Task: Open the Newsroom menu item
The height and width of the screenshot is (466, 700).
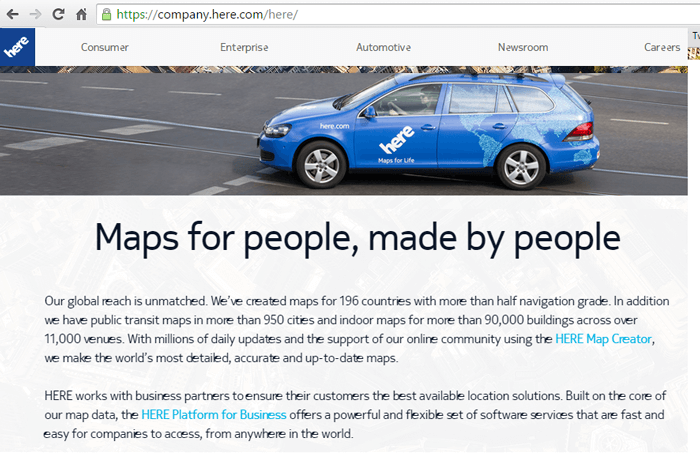Action: click(x=523, y=47)
